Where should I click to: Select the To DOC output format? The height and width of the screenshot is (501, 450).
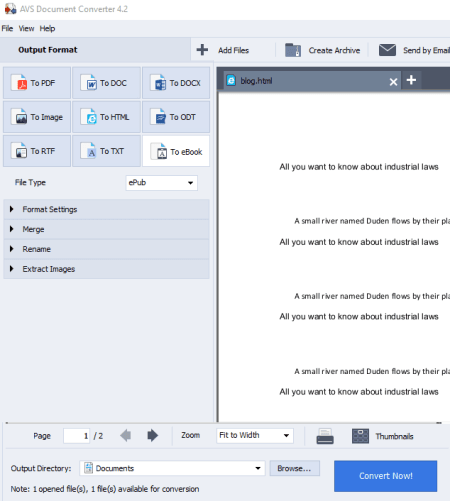pyautogui.click(x=106, y=83)
